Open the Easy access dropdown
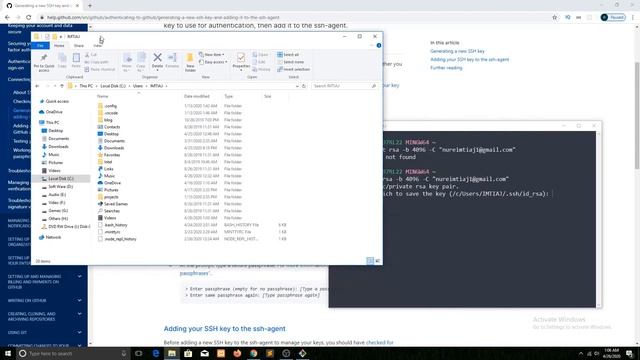 click(x=213, y=62)
